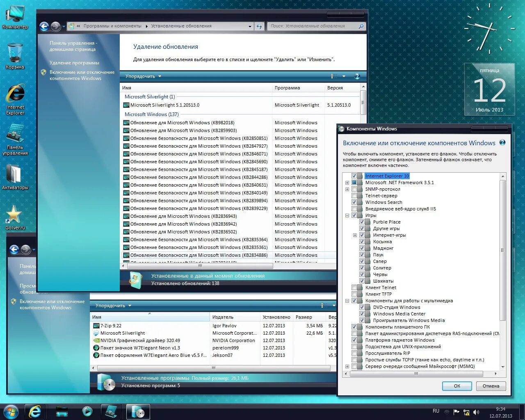Click Отмена button in components dialog
The width and height of the screenshot is (525, 420).
point(491,386)
